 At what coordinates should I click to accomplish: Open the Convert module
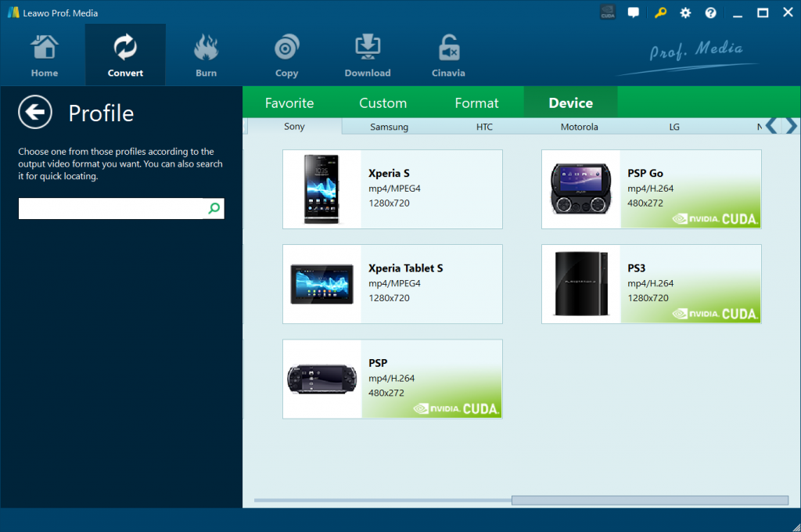click(125, 56)
